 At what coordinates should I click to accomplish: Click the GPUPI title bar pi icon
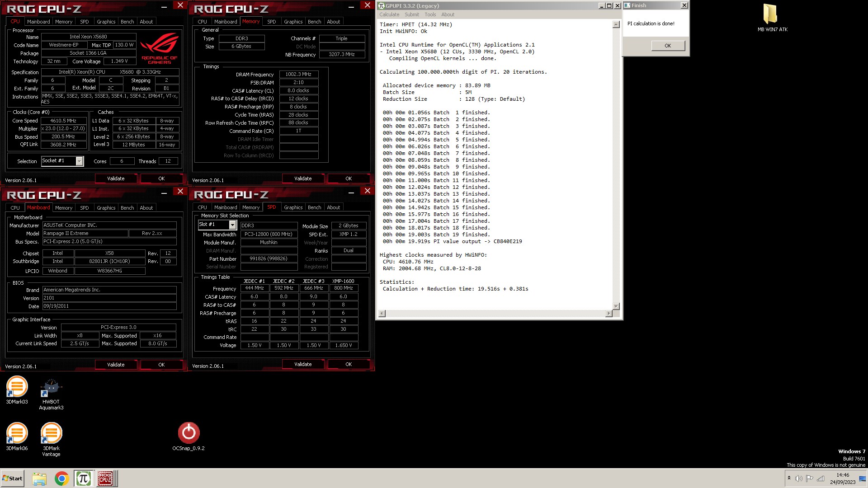[382, 5]
